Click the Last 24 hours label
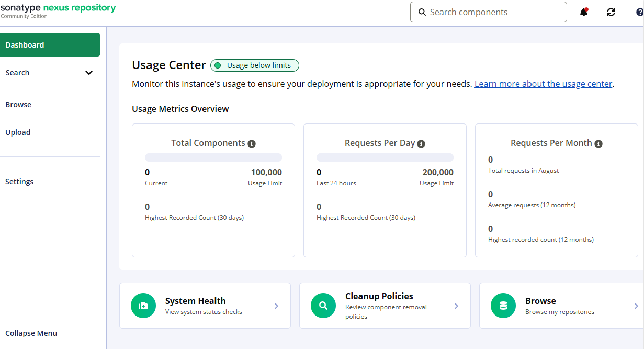644x349 pixels. (336, 183)
